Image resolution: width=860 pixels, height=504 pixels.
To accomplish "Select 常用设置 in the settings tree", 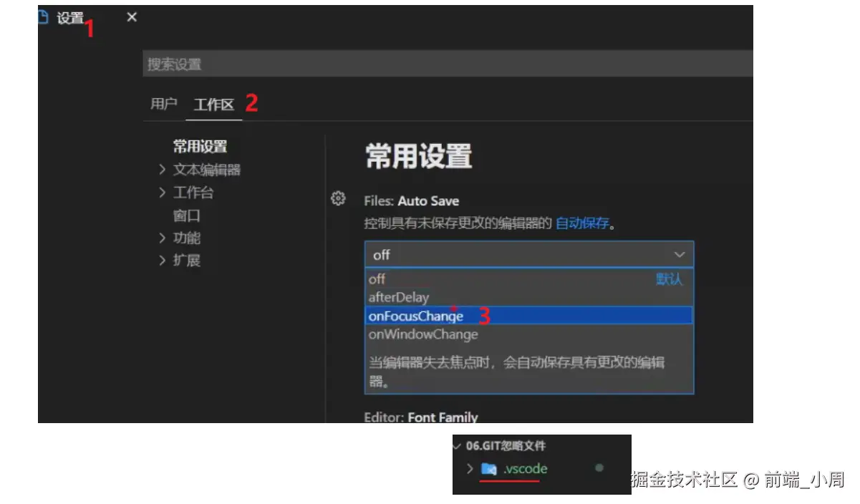I will coord(200,147).
